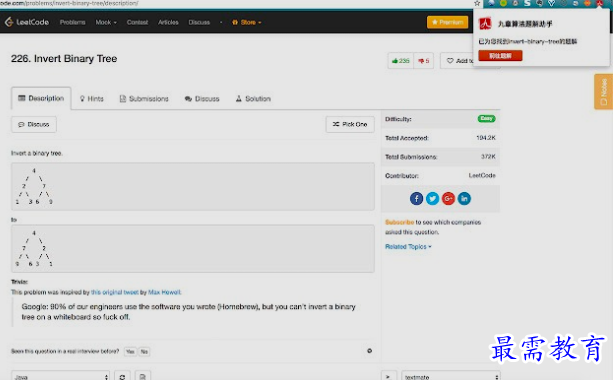Open Articles in the navigation bar
Screen dimensions: 613x380
click(168, 22)
